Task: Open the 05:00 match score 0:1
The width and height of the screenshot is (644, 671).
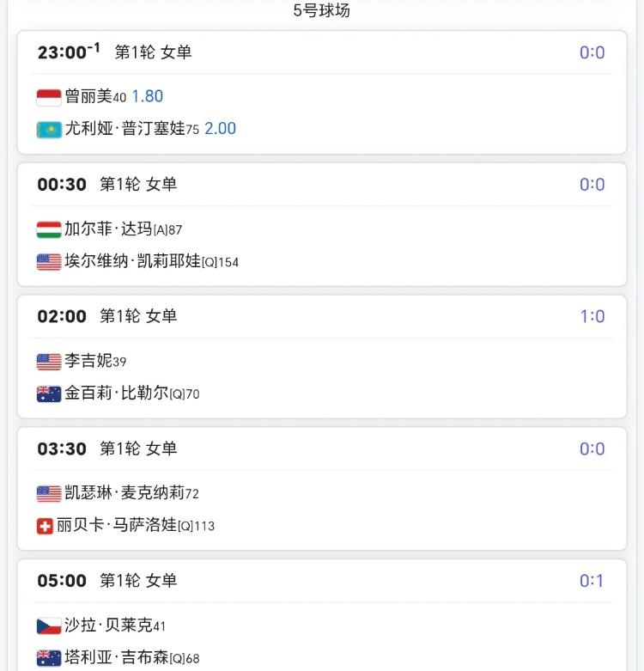Action: click(x=592, y=581)
